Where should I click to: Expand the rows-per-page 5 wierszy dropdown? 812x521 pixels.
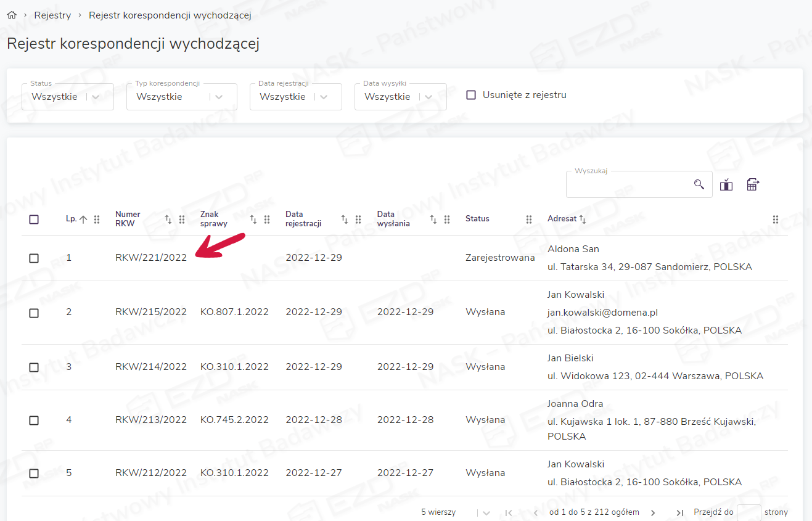(486, 513)
